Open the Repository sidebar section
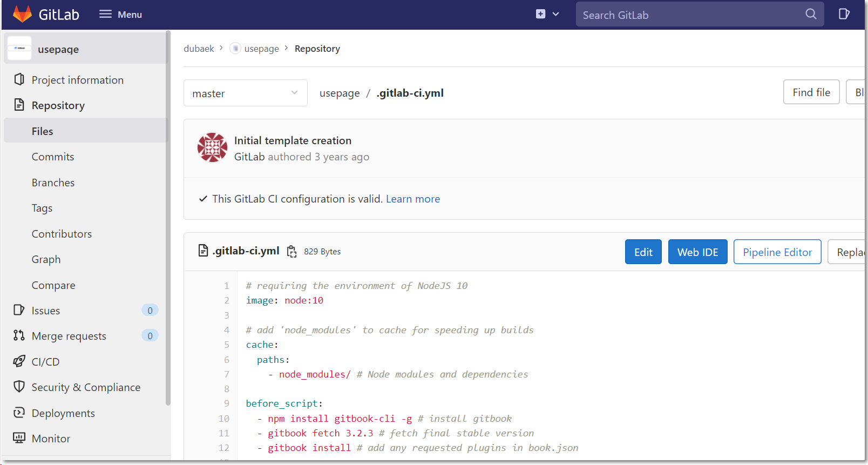 pos(58,105)
